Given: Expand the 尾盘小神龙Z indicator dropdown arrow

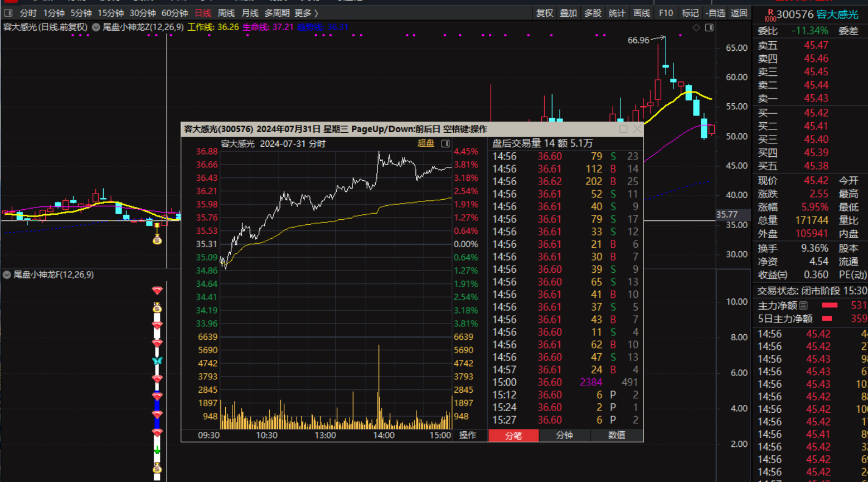Looking at the screenshot, I should pyautogui.click(x=96, y=27).
